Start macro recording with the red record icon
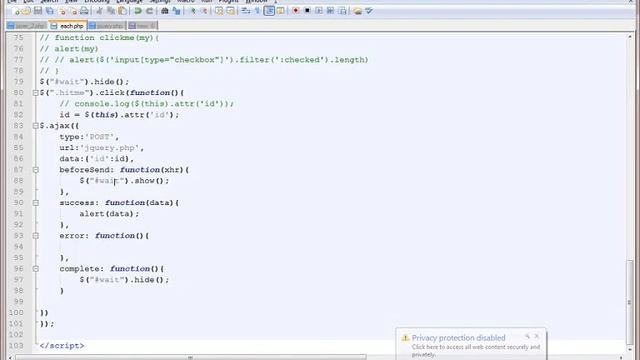 [x=296, y=11]
